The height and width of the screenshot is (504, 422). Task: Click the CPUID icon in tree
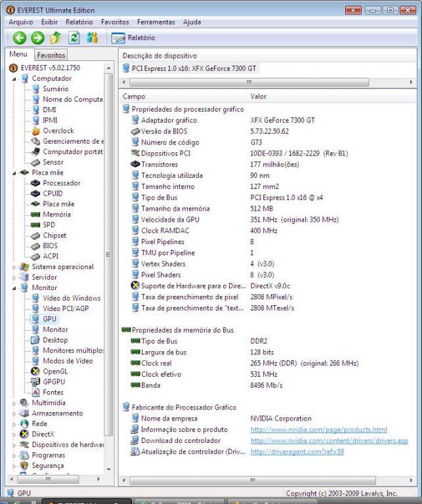(35, 194)
